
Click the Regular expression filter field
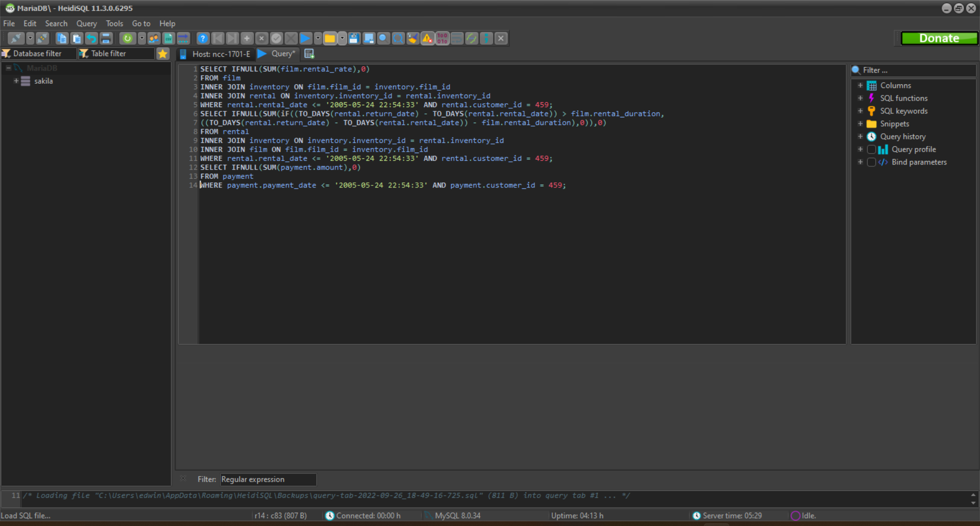point(268,479)
